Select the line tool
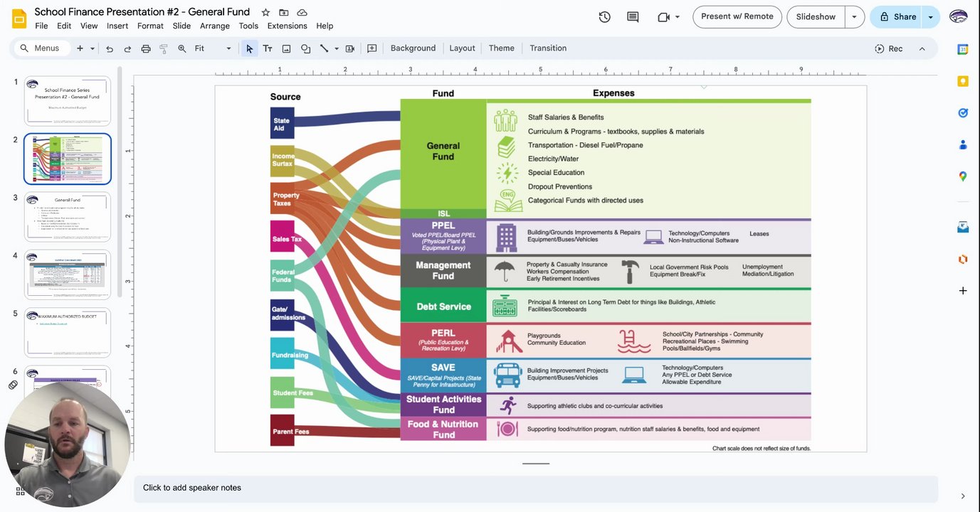 tap(324, 48)
